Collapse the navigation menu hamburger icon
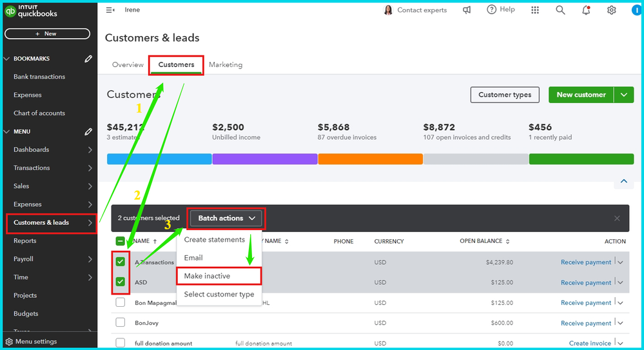Viewport: 644px width, 350px height. tap(110, 10)
